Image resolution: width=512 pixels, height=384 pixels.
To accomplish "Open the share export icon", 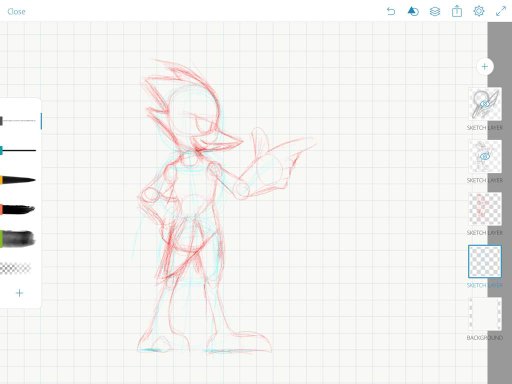I will 457,11.
